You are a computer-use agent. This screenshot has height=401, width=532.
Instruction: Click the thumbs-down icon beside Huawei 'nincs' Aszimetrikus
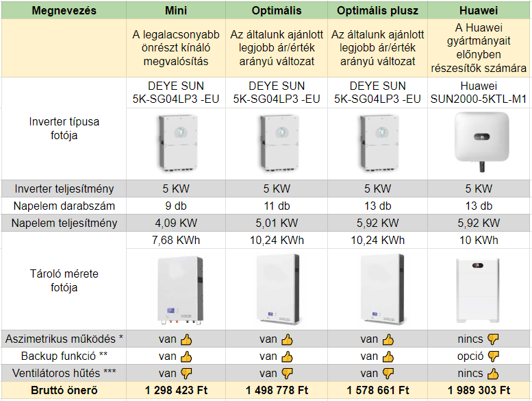click(x=493, y=339)
